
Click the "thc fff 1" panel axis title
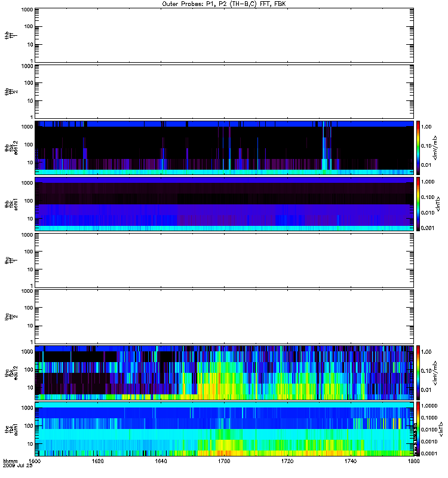click(x=11, y=261)
